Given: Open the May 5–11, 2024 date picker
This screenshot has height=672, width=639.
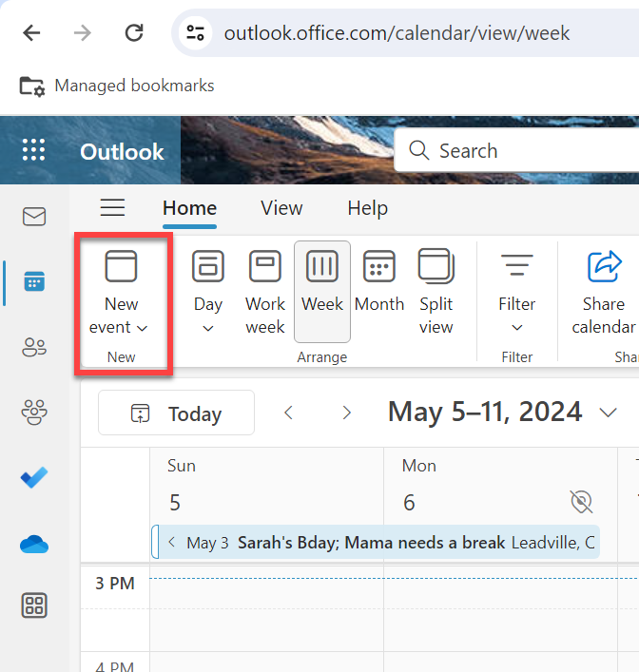Looking at the screenshot, I should point(503,412).
